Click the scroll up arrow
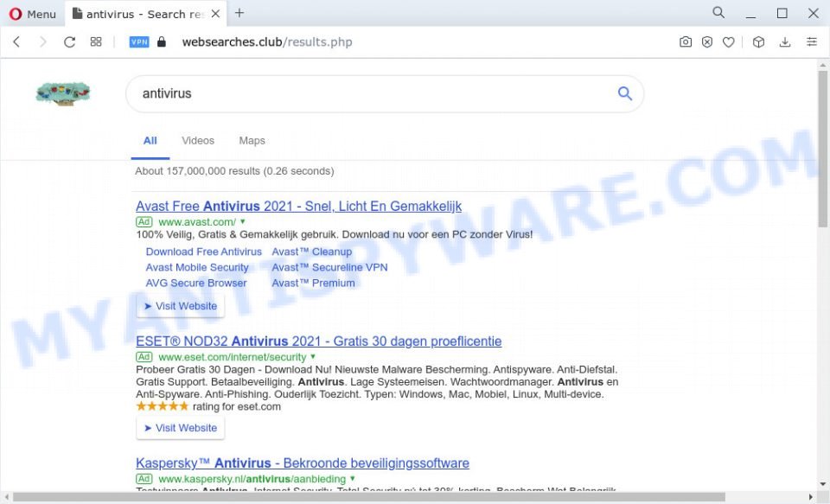The width and height of the screenshot is (830, 504). [x=822, y=65]
